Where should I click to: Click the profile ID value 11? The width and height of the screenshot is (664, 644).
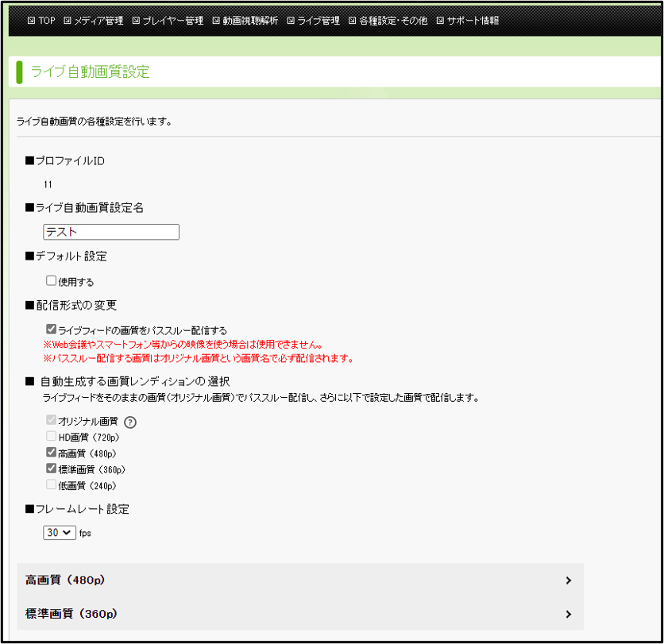(48, 184)
